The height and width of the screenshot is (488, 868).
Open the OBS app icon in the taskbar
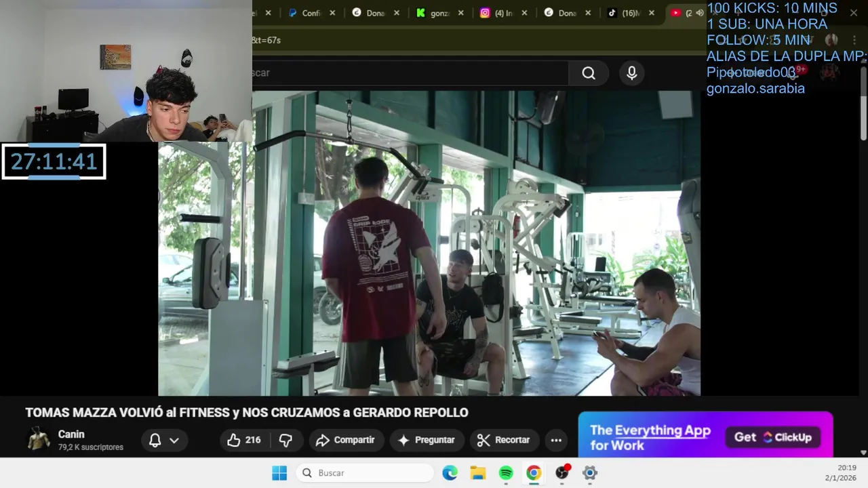point(562,473)
